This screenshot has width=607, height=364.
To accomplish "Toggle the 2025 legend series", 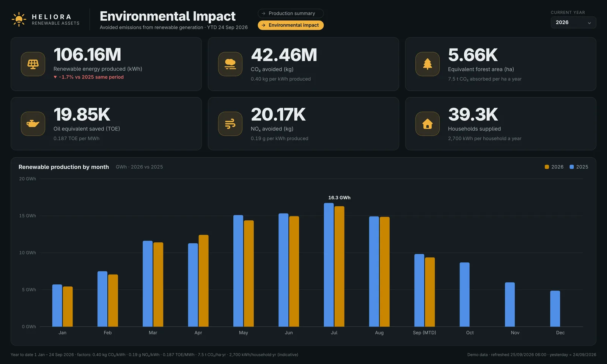I will 579,167.
